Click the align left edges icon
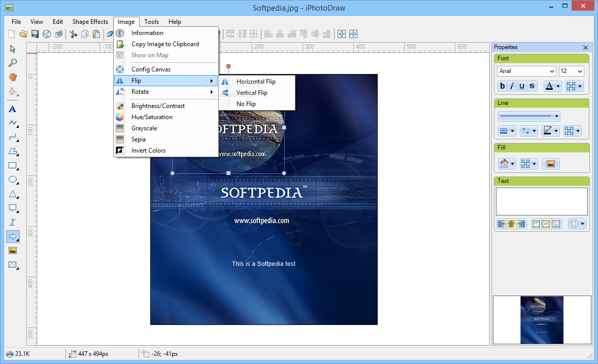The image size is (598, 364). [x=269, y=34]
